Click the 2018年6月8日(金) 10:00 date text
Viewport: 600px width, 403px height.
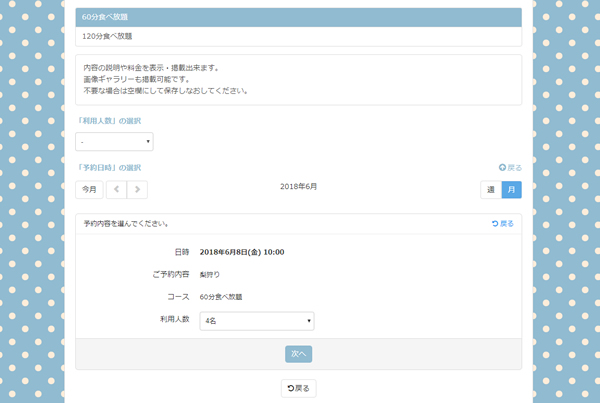[242, 252]
